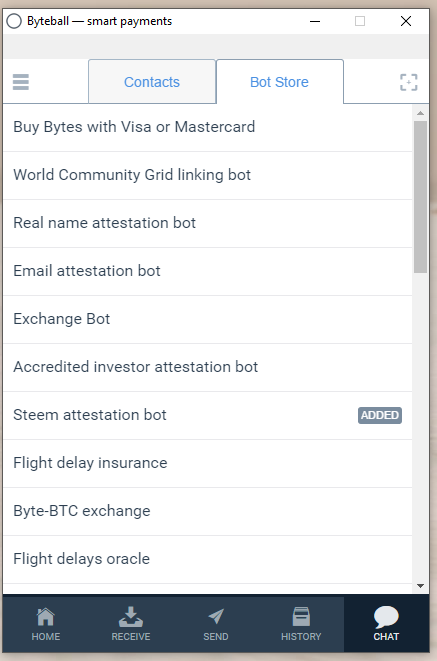Click the scrollbar up arrow

420,113
